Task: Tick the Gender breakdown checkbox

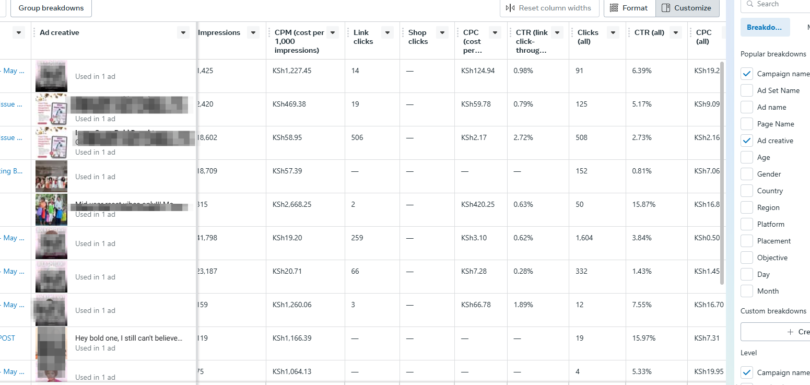Action: point(746,174)
